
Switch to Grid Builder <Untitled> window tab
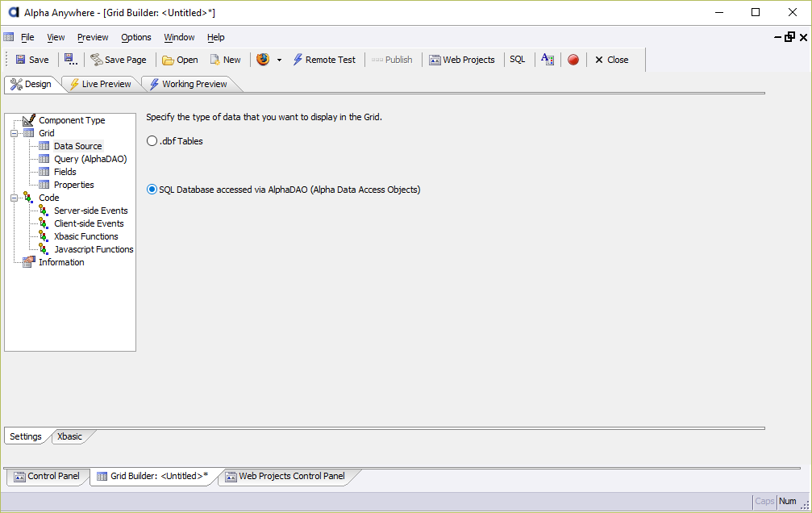click(x=152, y=476)
